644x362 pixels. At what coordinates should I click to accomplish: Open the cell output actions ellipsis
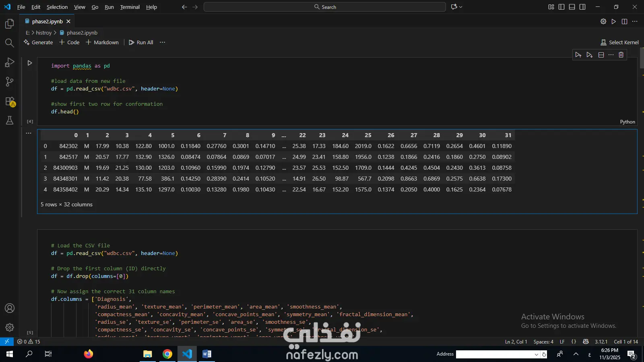click(x=29, y=133)
